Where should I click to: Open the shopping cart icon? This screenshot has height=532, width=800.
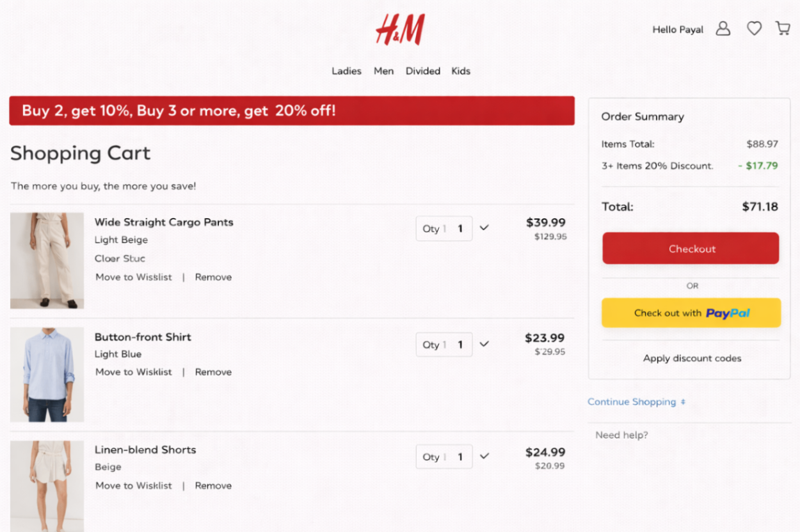tap(782, 28)
